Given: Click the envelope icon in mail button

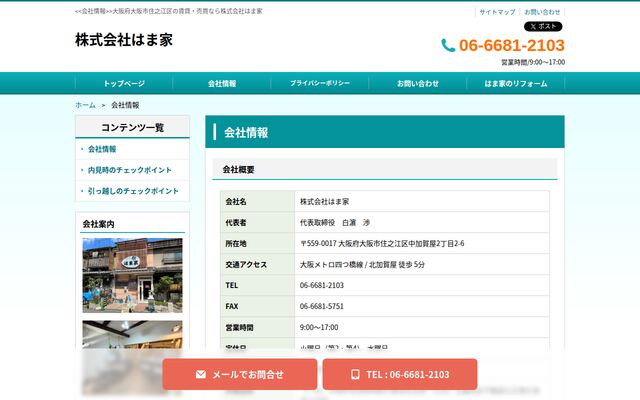Looking at the screenshot, I should coord(200,374).
